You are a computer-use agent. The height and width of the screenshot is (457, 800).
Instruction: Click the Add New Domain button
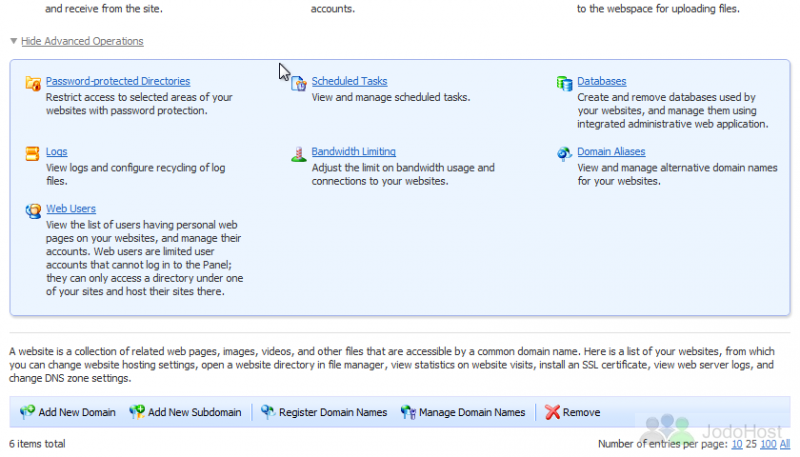[68, 412]
